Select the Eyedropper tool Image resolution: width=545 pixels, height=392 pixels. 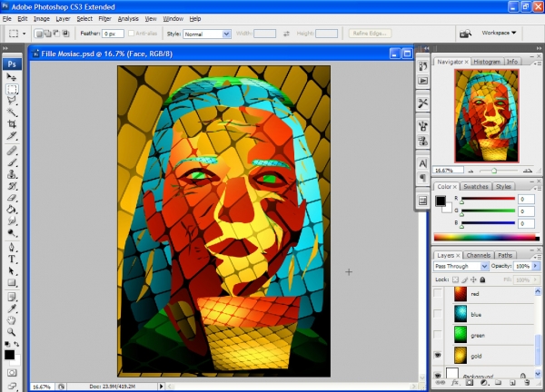[x=12, y=309]
